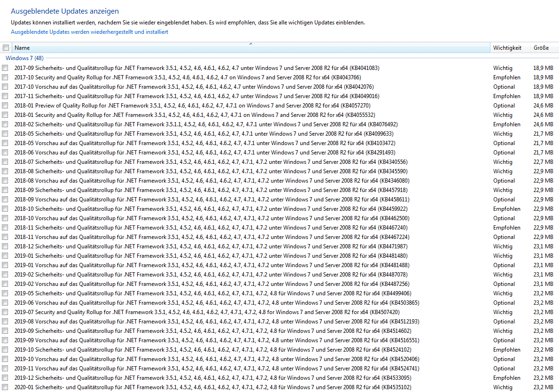Check the box for update KB4503865
Image resolution: width=559 pixels, height=392 pixels.
point(5,302)
